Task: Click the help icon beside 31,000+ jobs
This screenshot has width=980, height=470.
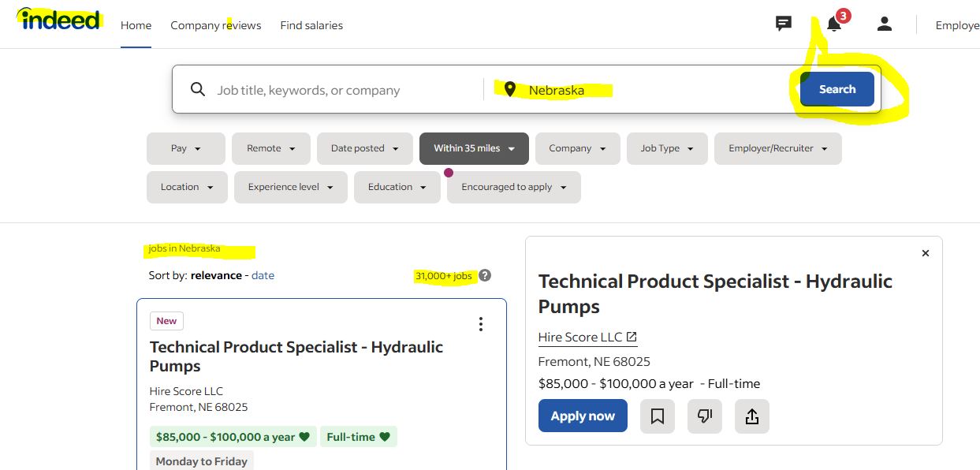Action: 485,275
